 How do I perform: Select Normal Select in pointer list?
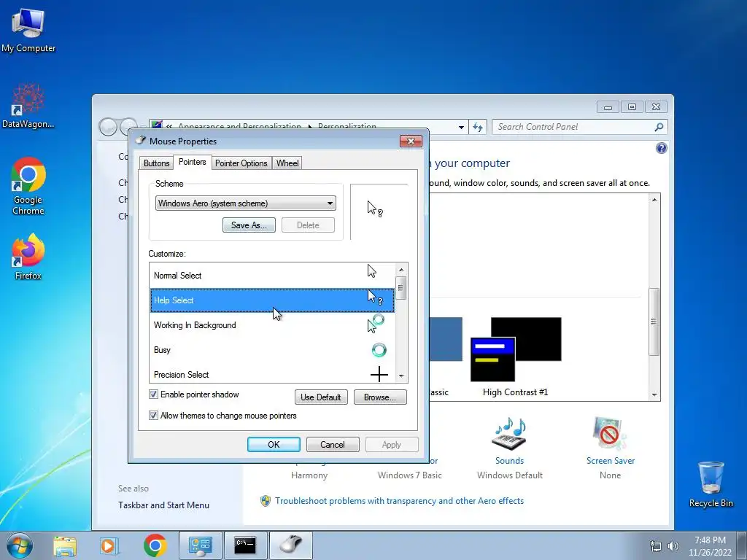pos(272,275)
